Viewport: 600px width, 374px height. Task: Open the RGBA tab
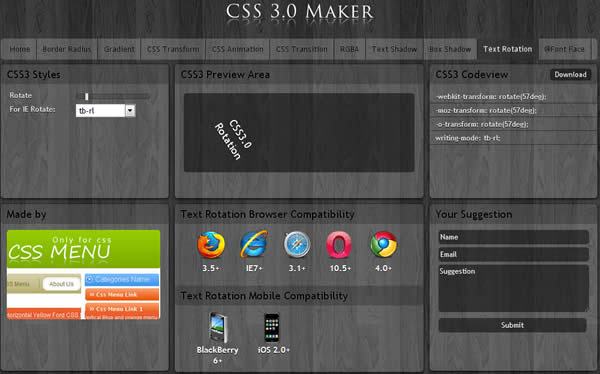pyautogui.click(x=349, y=49)
